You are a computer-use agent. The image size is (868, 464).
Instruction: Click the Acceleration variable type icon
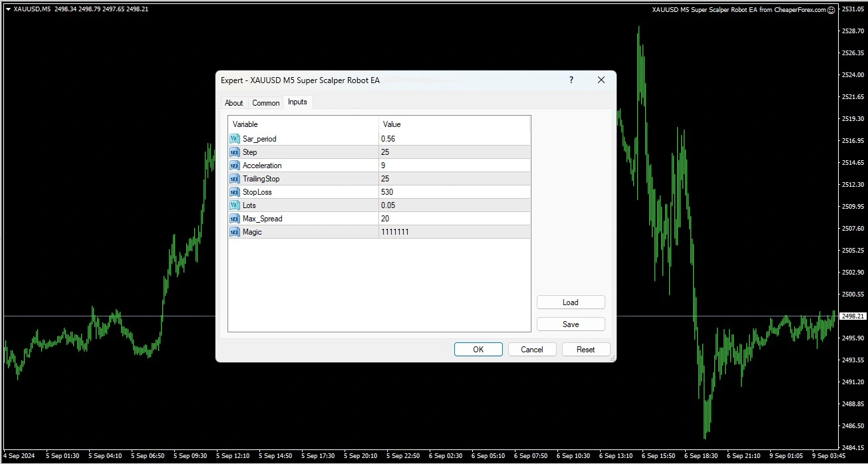pyautogui.click(x=234, y=166)
